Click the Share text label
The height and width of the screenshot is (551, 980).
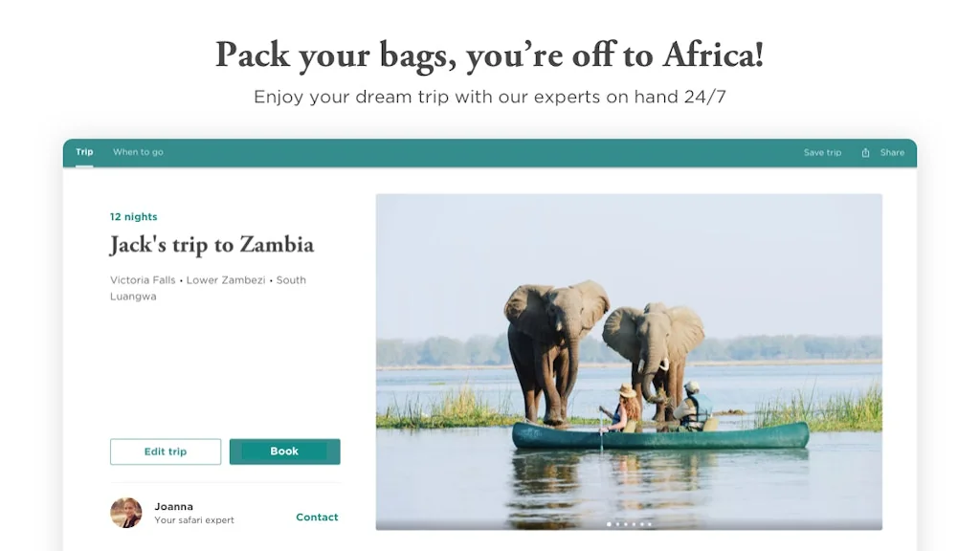click(x=892, y=153)
